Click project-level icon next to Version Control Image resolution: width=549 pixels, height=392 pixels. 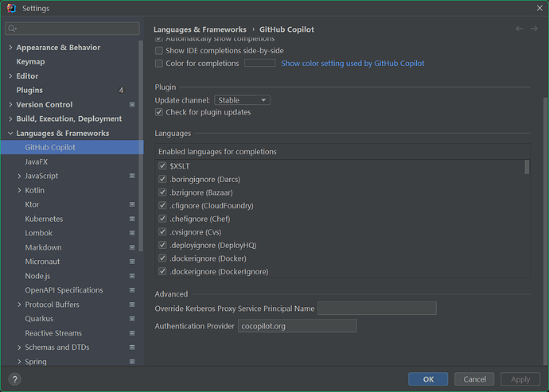tap(132, 105)
